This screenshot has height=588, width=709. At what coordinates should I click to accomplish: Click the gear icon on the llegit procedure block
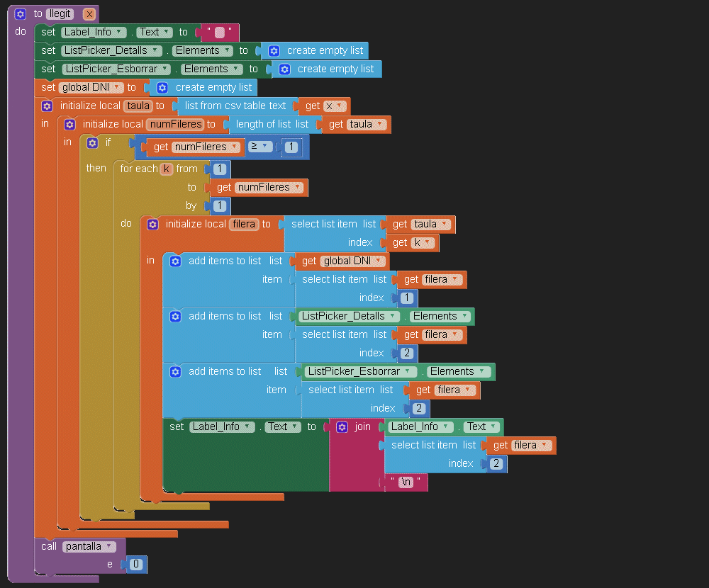(x=20, y=13)
